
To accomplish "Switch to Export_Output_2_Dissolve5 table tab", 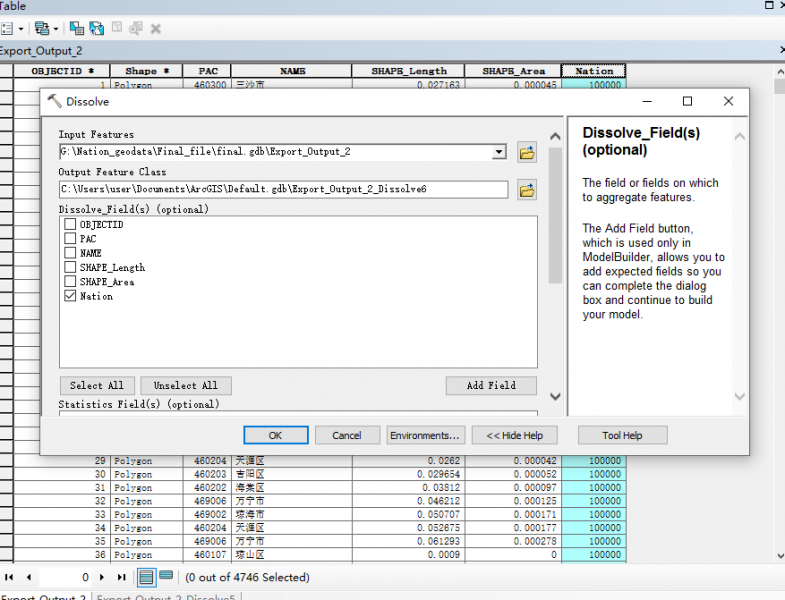I will point(165,598).
